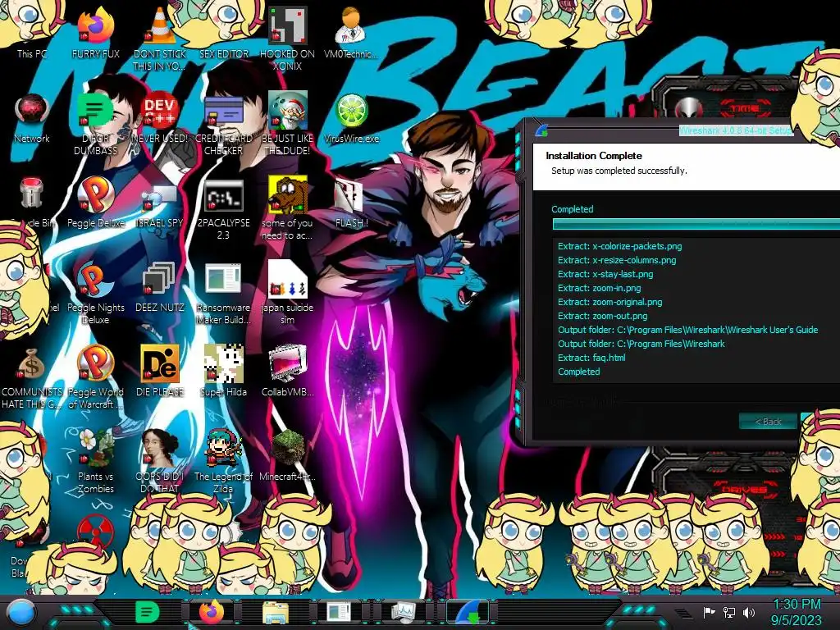This screenshot has width=840, height=630.
Task: Select 'Extract: faq.html' log line
Action: pos(591,358)
